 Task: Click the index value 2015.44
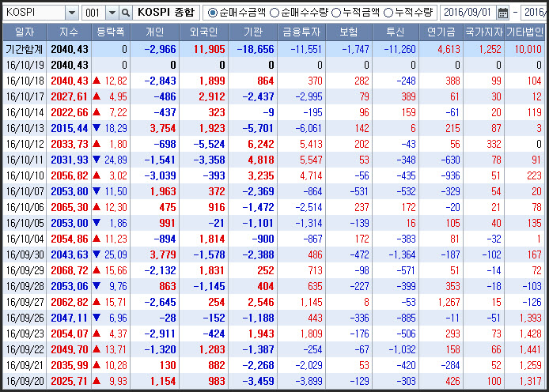coord(70,128)
